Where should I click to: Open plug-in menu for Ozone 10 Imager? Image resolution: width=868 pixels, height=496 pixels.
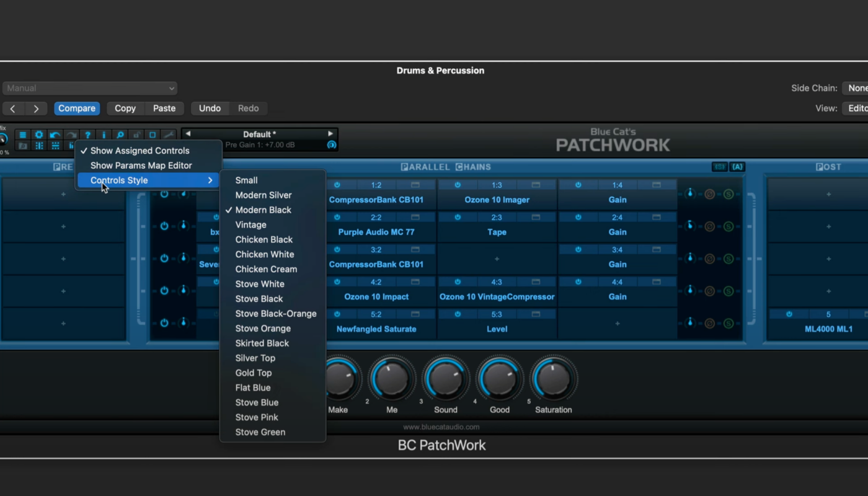(497, 200)
